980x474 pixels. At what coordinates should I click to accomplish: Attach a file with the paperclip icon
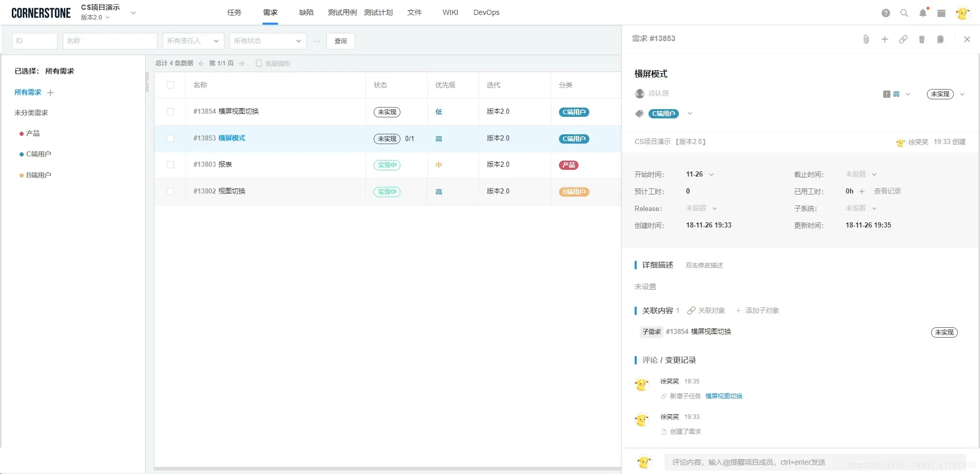[866, 39]
